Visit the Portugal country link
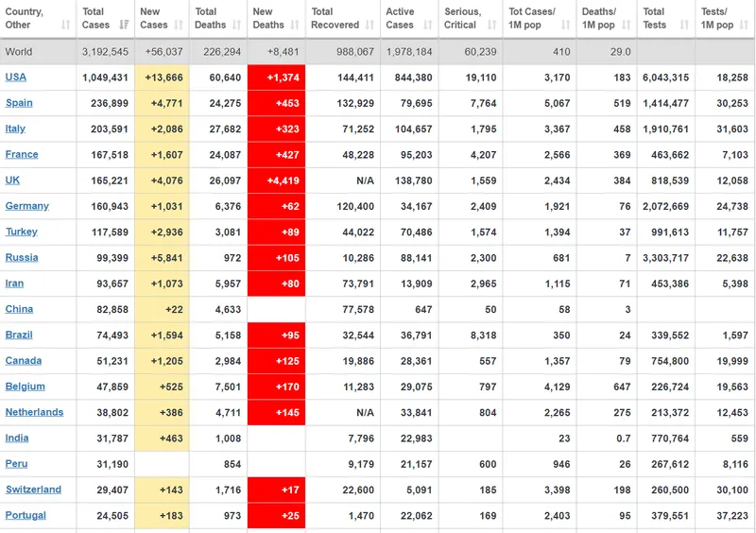This screenshot has width=756, height=533. click(26, 515)
